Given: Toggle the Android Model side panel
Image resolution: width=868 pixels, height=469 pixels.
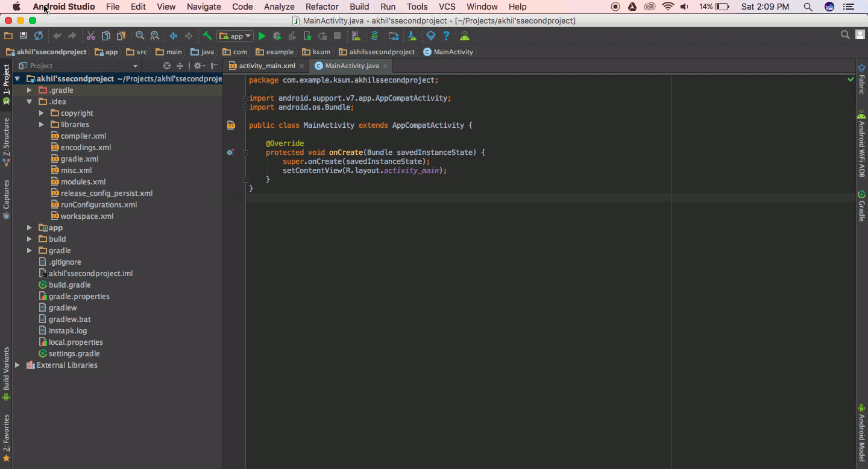Looking at the screenshot, I should (x=861, y=433).
